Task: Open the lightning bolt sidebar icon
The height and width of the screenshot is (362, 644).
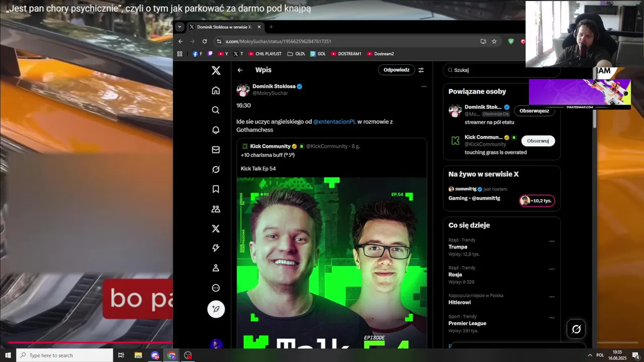Action: (216, 248)
